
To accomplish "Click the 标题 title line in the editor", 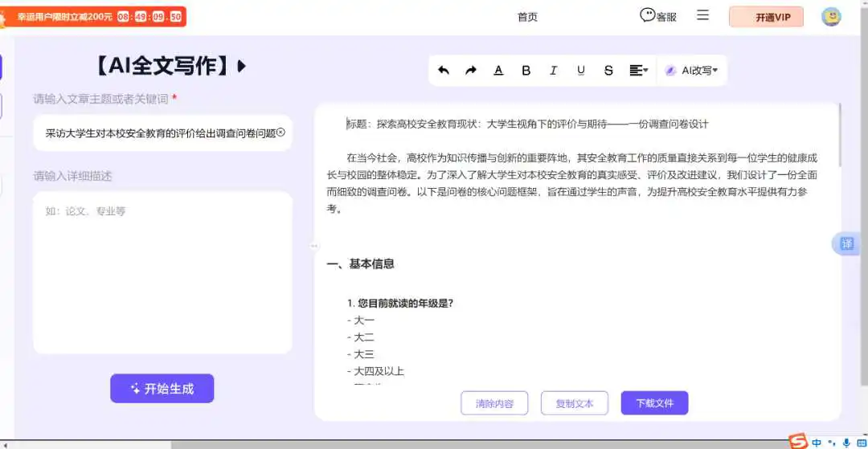I will pos(527,124).
